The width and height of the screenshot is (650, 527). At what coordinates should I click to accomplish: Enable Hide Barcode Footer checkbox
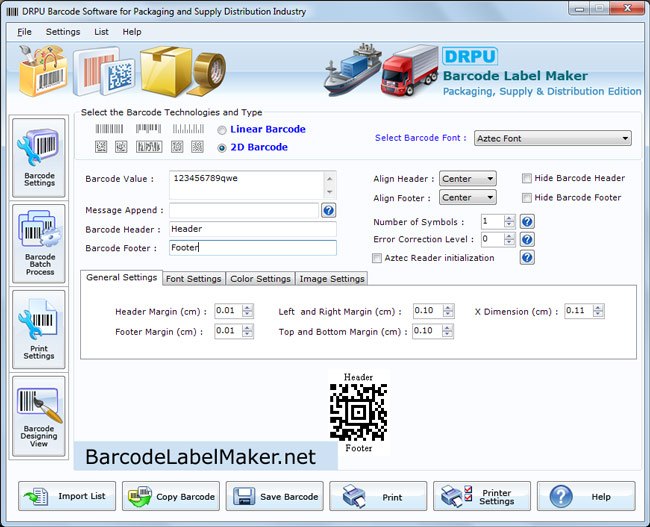point(526,198)
